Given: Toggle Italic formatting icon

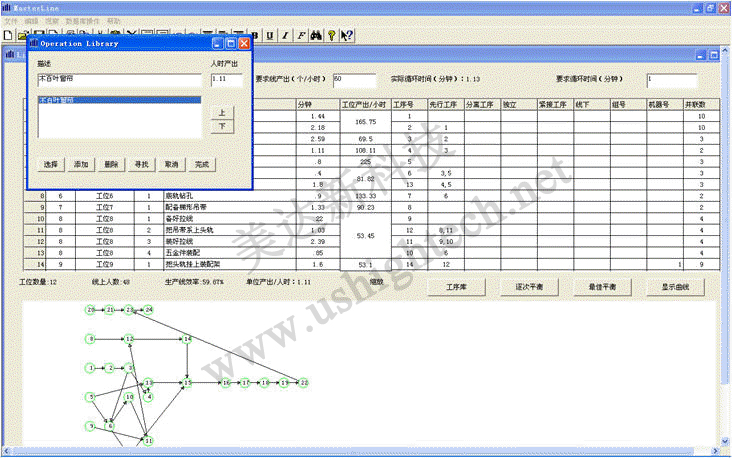Looking at the screenshot, I should (285, 35).
